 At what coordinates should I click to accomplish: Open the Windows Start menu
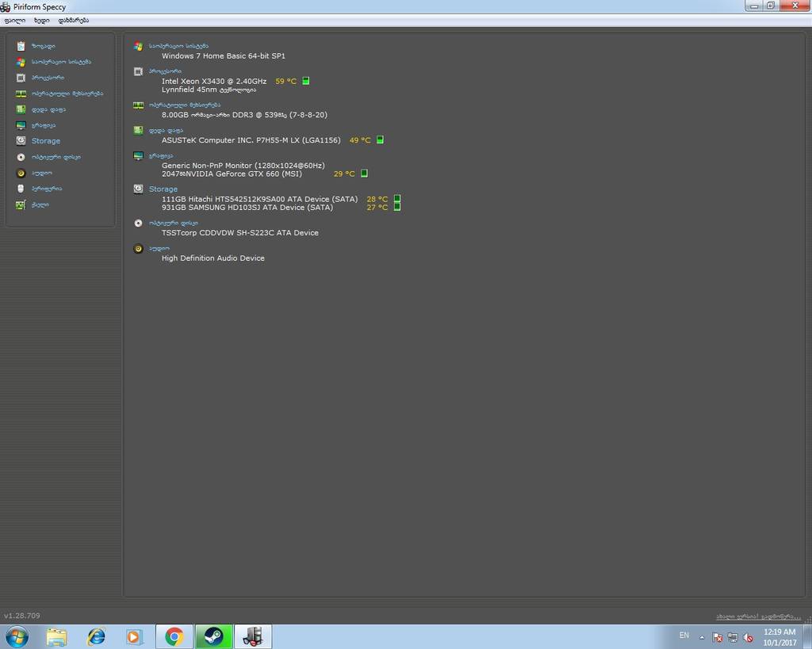click(17, 636)
